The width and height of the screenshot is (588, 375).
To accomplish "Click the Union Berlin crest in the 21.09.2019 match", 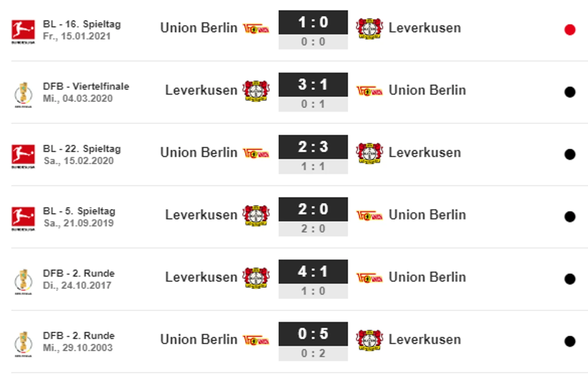I will click(x=369, y=215).
